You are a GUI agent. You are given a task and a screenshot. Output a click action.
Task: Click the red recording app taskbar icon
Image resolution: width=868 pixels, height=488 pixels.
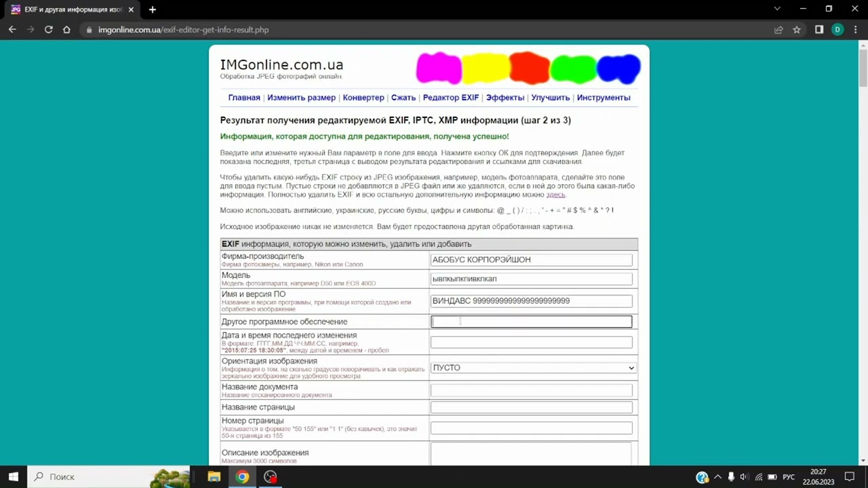(271, 476)
